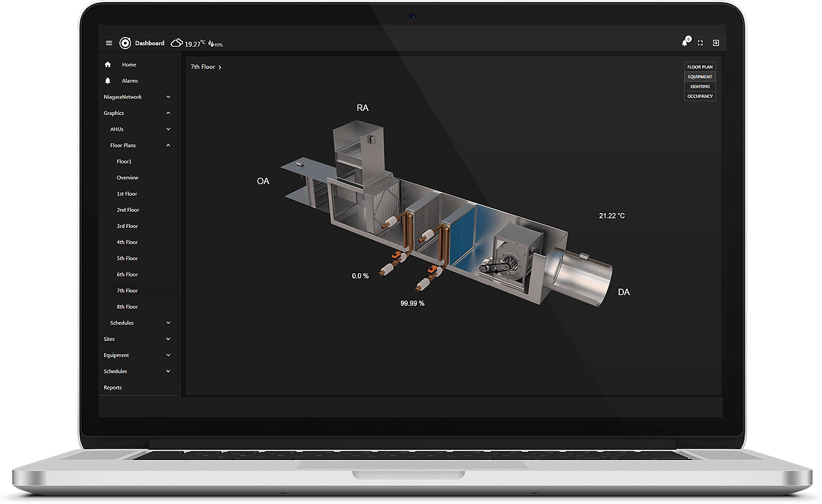
Task: Enter fullscreen mode via the header icon
Action: click(x=700, y=43)
